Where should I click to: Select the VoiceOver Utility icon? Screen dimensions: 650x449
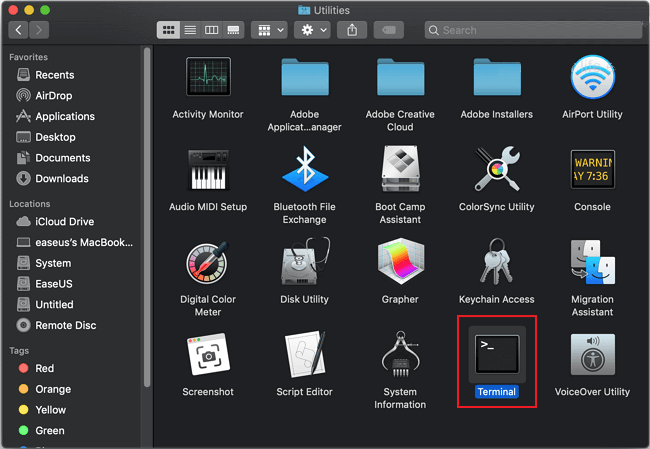tap(593, 354)
